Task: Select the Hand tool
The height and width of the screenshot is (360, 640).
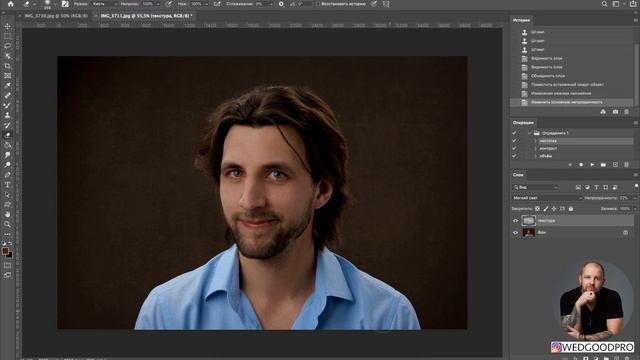Action: point(7,214)
